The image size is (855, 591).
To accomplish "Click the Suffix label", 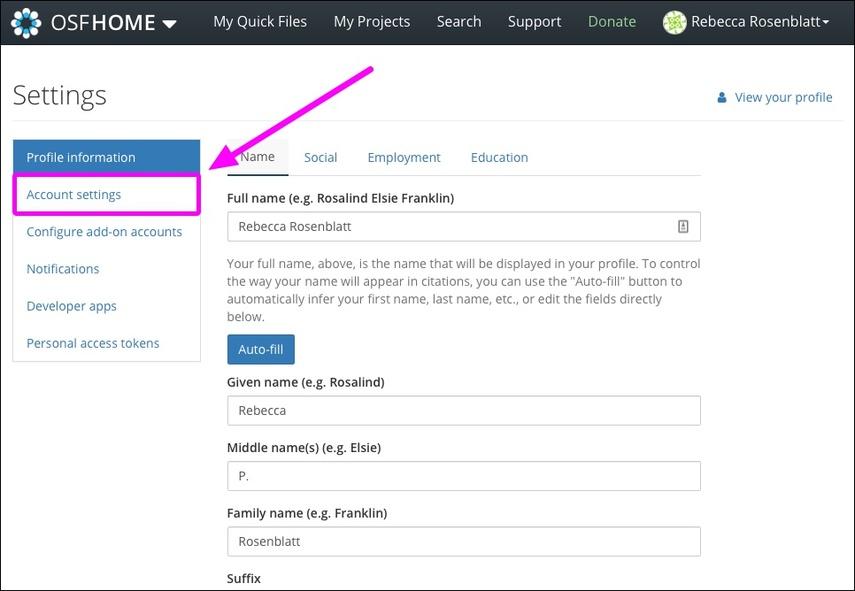I will coord(244,578).
